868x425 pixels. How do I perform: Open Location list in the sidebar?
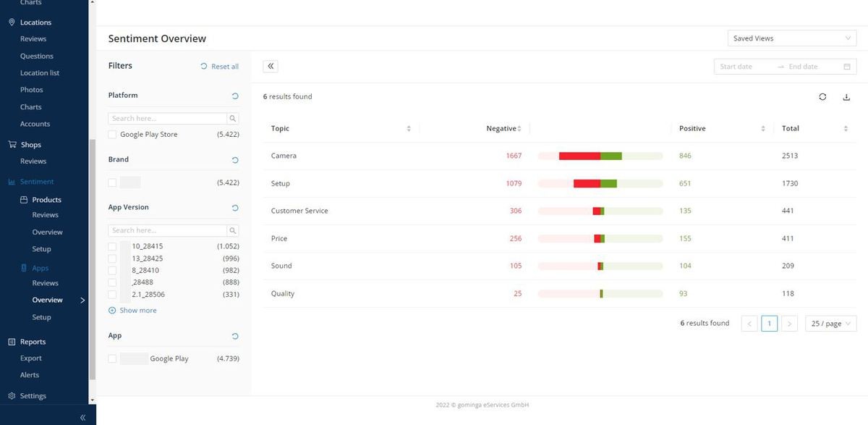40,73
